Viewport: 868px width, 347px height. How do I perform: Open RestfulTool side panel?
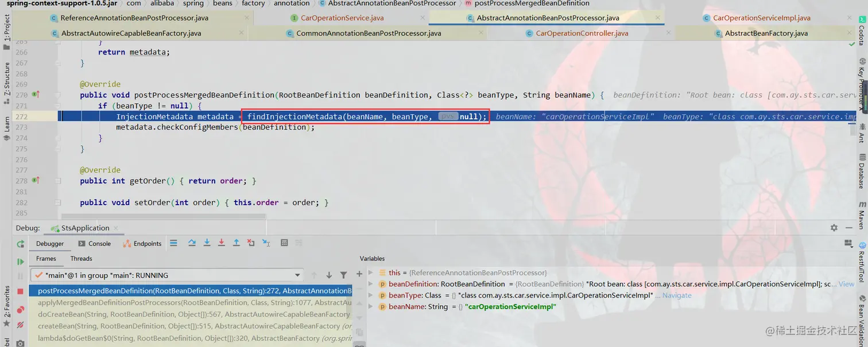(x=861, y=263)
